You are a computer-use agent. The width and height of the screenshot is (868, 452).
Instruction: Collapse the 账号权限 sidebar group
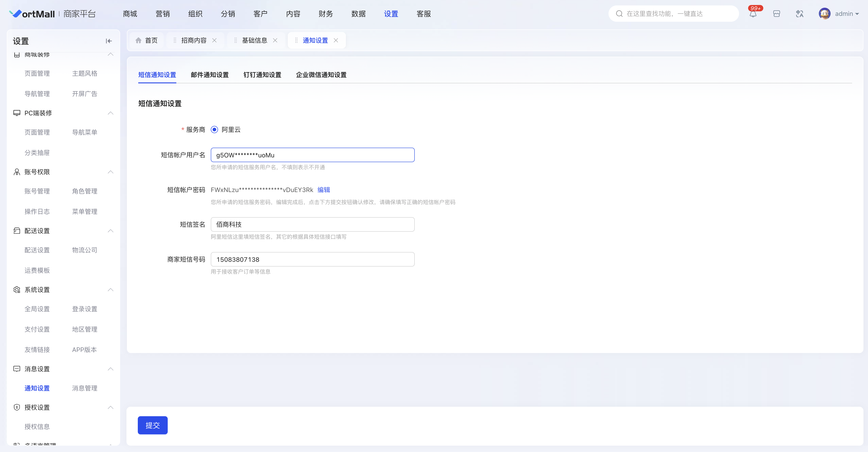pyautogui.click(x=111, y=172)
